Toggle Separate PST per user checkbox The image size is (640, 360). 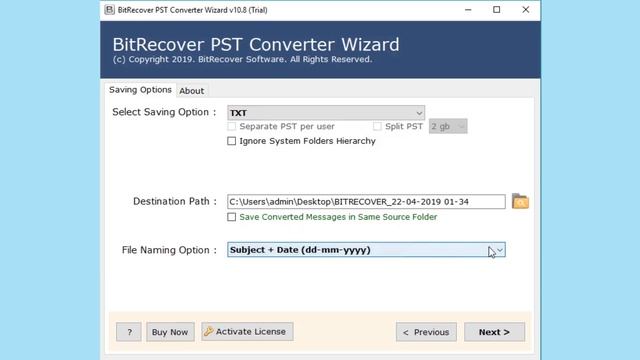click(x=231, y=127)
